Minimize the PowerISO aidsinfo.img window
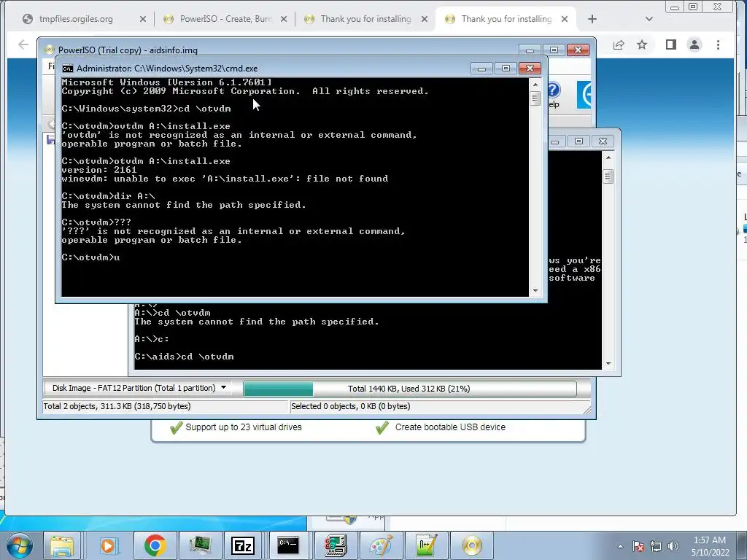This screenshot has height=560, width=747. tap(530, 50)
